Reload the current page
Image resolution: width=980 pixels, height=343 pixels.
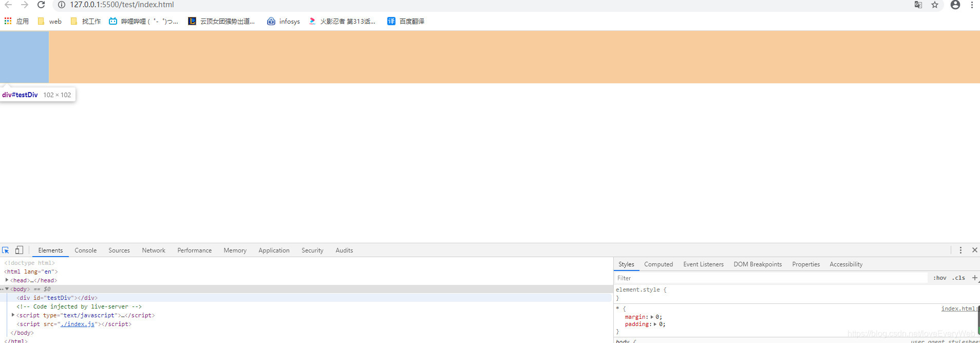tap(41, 5)
